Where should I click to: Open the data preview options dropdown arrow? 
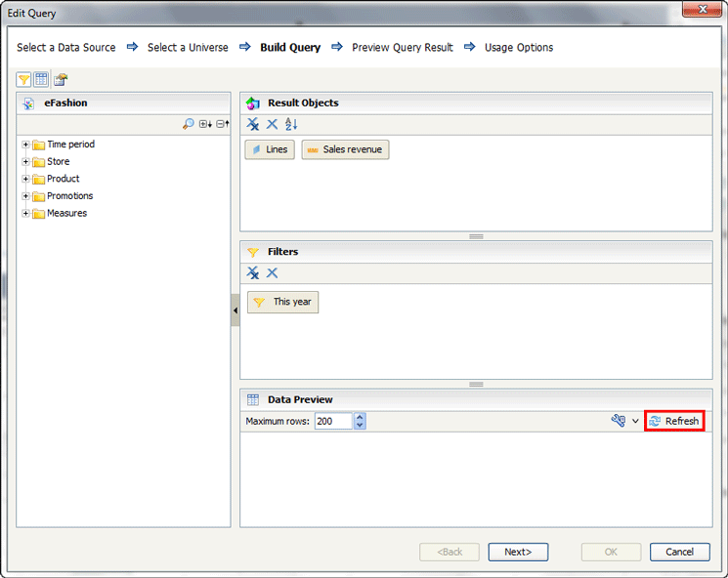pos(635,422)
